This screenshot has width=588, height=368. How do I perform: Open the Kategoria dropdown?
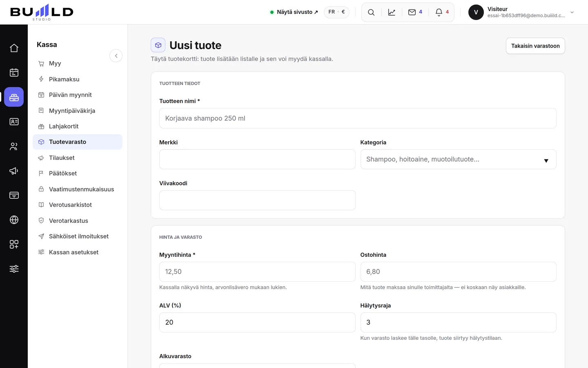(x=458, y=159)
